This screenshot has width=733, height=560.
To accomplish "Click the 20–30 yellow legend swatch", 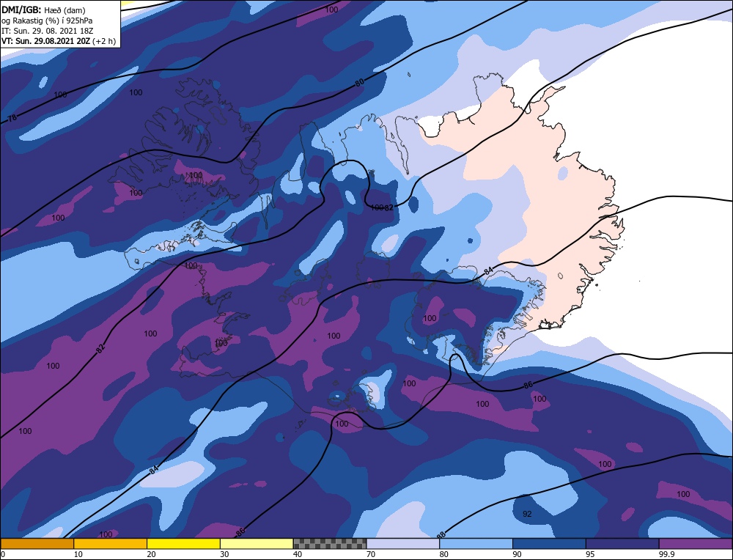I will [x=183, y=544].
